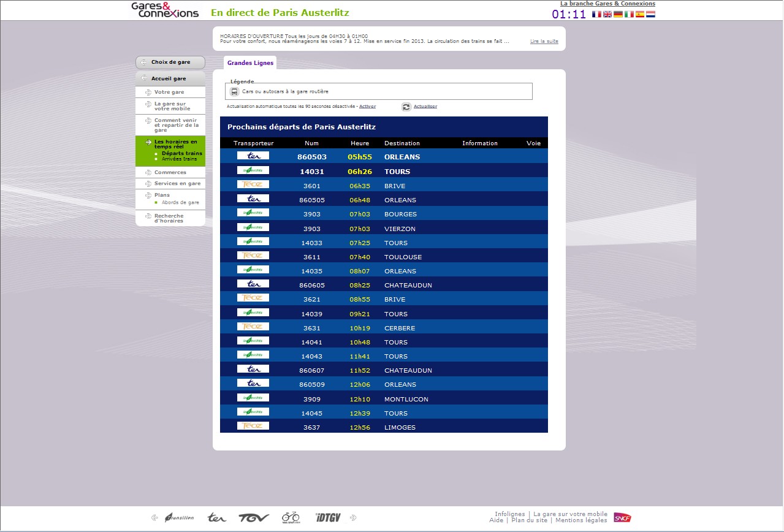Click TER carrier logo for train 860503

coord(253,156)
